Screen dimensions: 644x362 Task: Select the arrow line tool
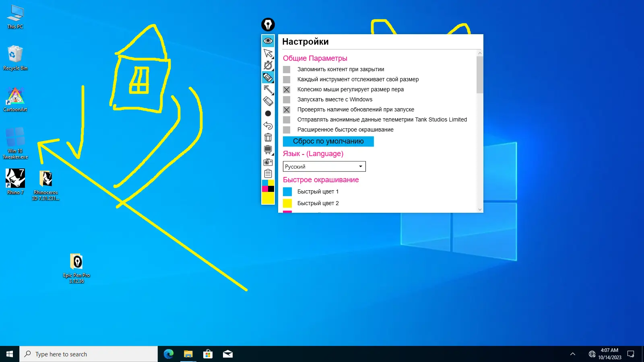click(x=268, y=89)
